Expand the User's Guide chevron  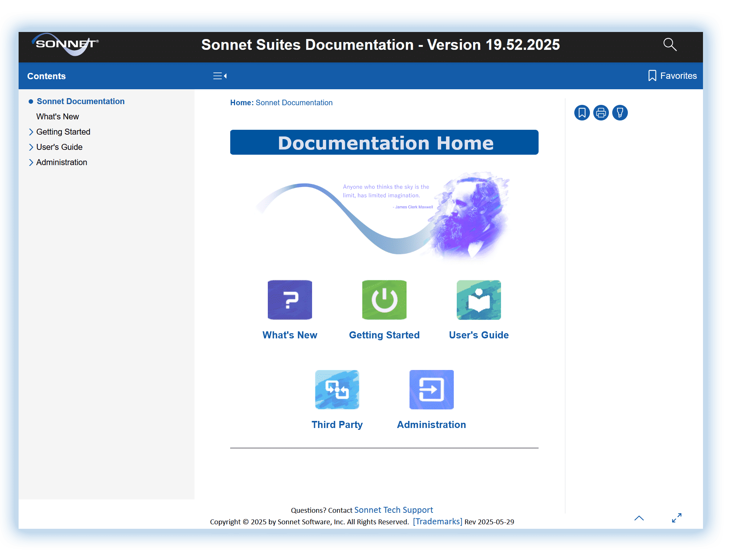click(32, 147)
